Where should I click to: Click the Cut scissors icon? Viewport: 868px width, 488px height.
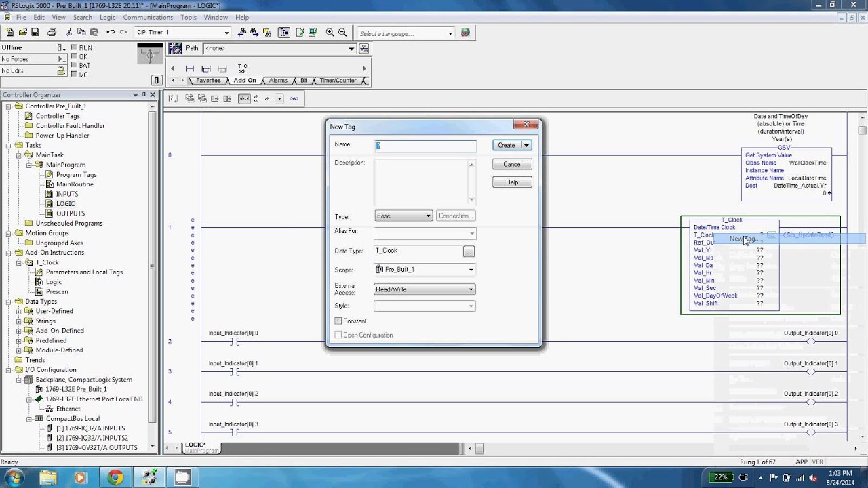[x=68, y=33]
